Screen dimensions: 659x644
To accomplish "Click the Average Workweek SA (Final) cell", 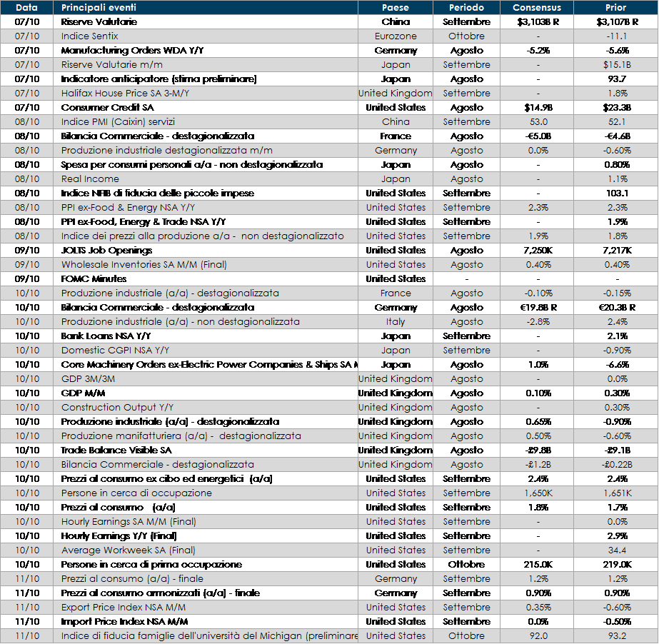I will pyautogui.click(x=129, y=550).
